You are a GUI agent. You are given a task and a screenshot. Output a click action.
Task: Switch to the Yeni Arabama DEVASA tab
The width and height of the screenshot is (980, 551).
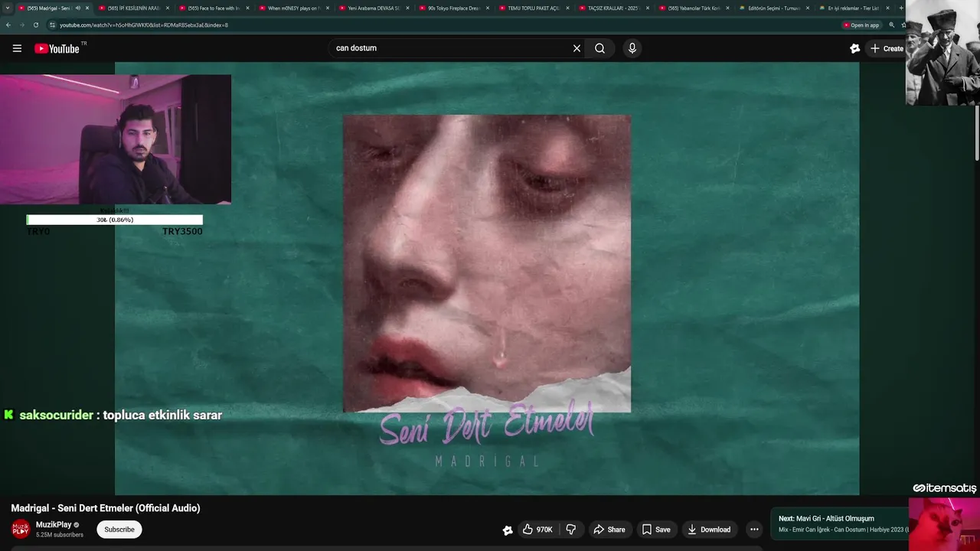click(374, 8)
